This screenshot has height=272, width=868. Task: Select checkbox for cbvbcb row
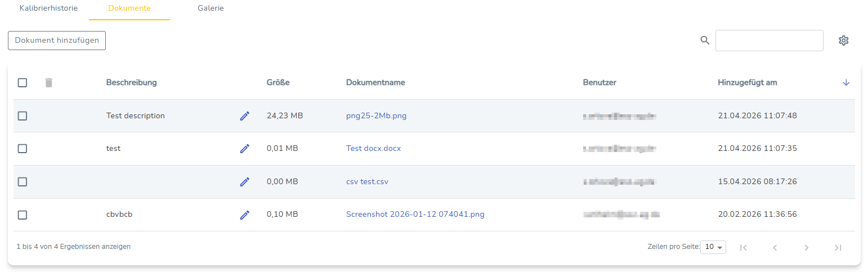23,215
